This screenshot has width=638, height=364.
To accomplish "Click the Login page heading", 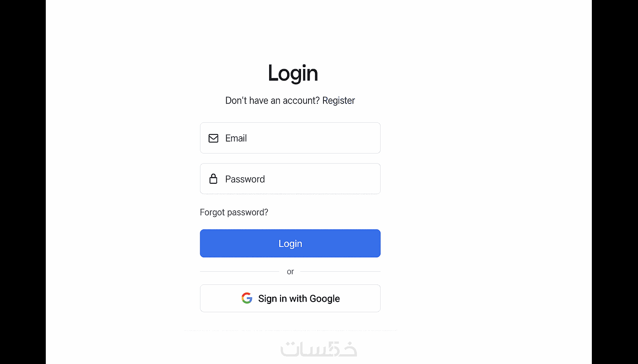I will click(x=293, y=73).
